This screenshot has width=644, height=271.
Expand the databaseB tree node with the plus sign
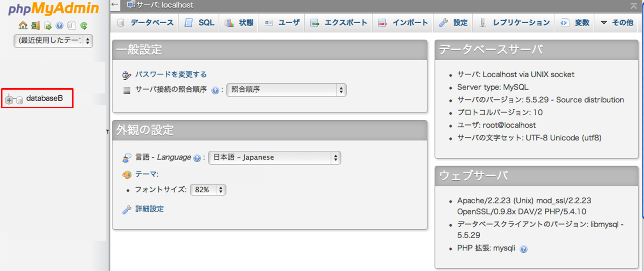coord(9,100)
